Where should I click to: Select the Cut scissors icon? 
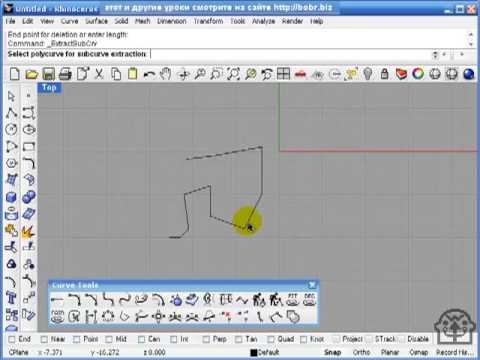[99, 74]
